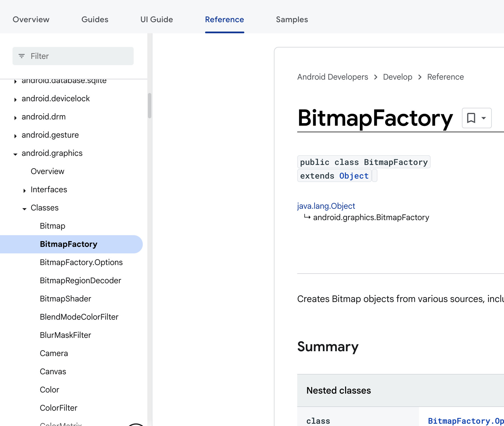Screen dimensions: 504x426
Task: Click the filter icon in sidebar search
Action: 22,56
